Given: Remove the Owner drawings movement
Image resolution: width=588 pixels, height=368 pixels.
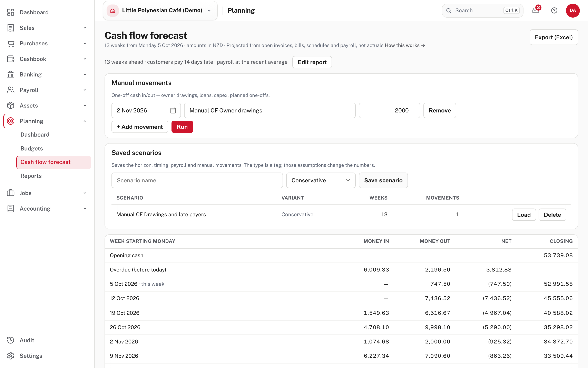Looking at the screenshot, I should point(440,110).
